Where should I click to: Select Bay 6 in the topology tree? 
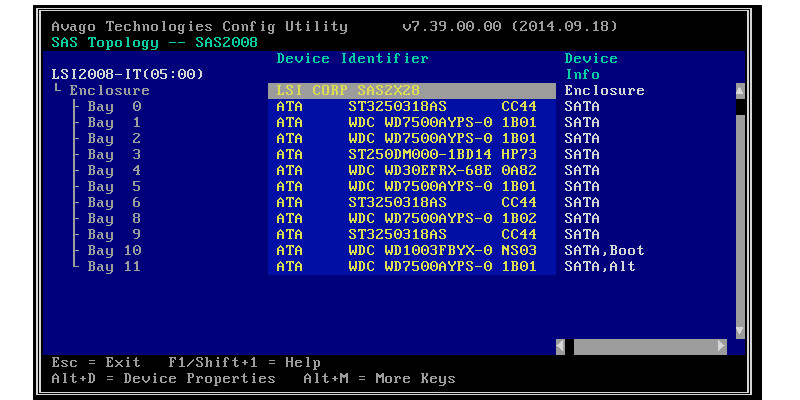coord(114,203)
